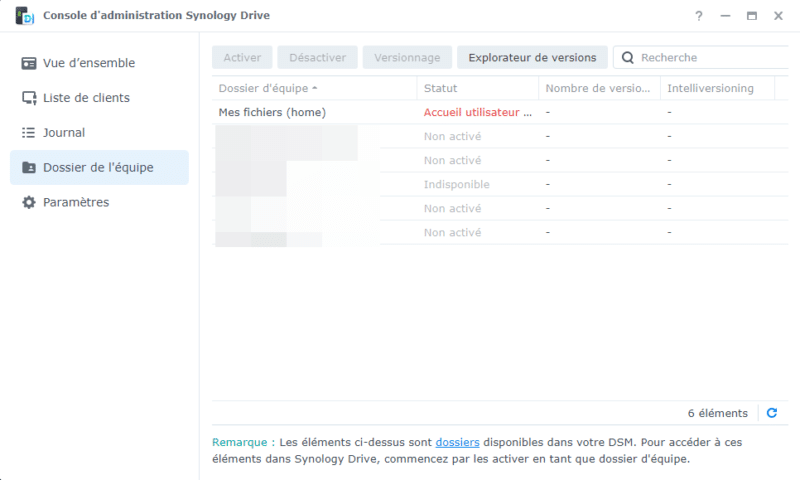The height and width of the screenshot is (480, 800).
Task: Click the Versionnage button
Action: pyautogui.click(x=407, y=58)
